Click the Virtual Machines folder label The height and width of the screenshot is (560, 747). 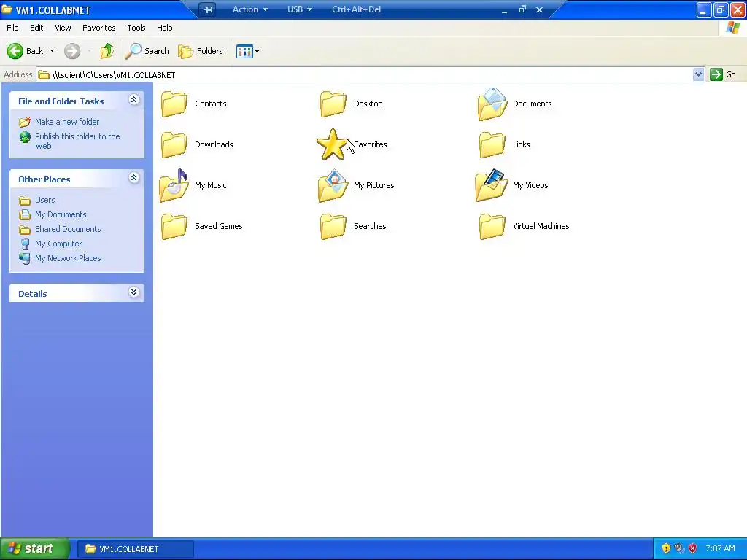pos(541,226)
